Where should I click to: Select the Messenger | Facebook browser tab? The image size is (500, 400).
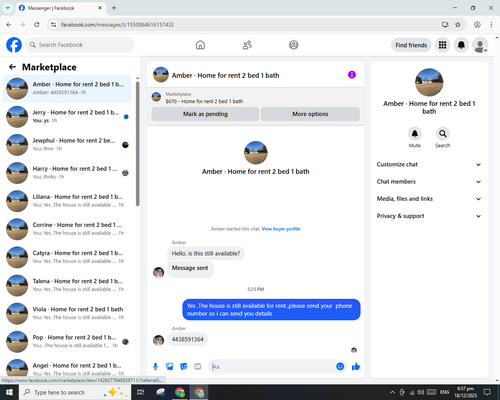[61, 8]
